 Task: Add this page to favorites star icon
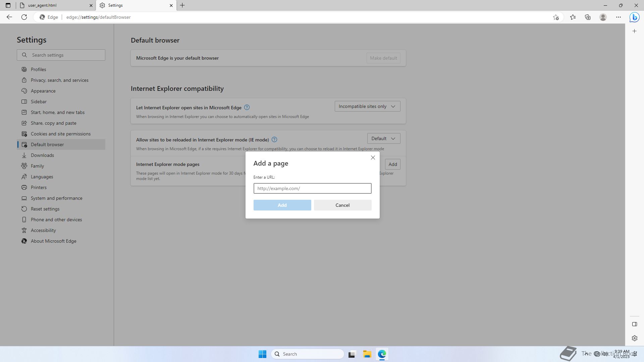click(556, 17)
